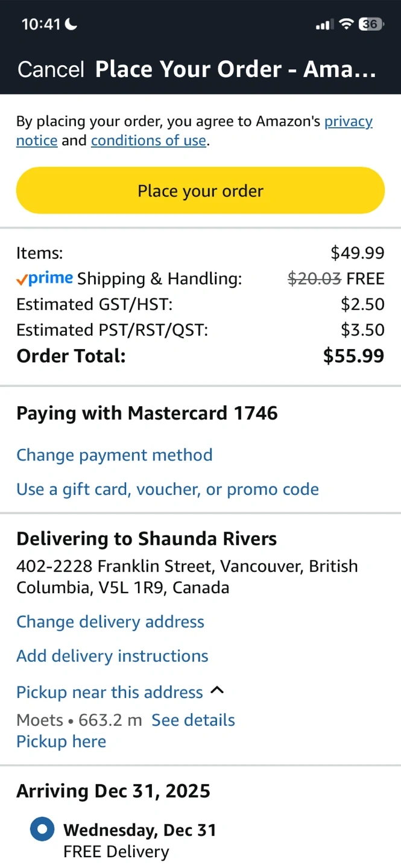Tap the battery indicator in status bar
Image resolution: width=401 pixels, height=868 pixels.
370,24
